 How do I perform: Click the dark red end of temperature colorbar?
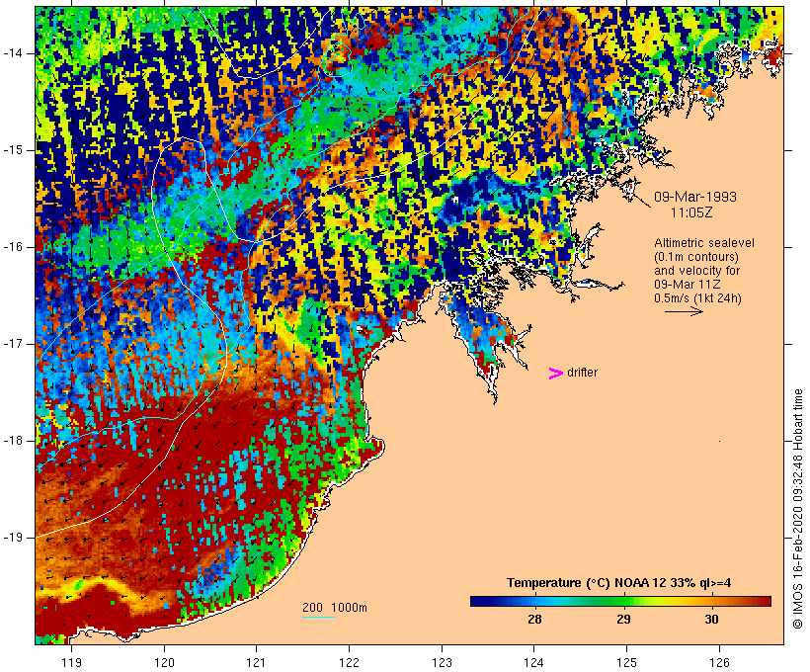pyautogui.click(x=764, y=601)
